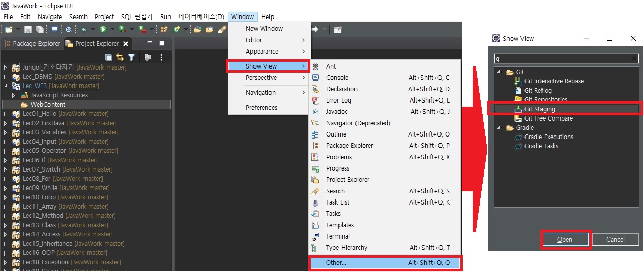Open the Help menu
Viewport: 644px width, 272px height.
pyautogui.click(x=268, y=16)
